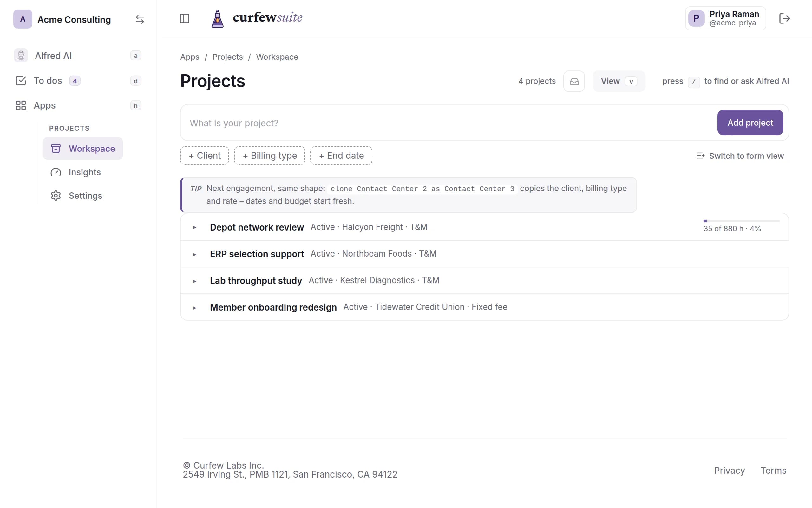This screenshot has width=812, height=508.
Task: Open the Privacy link
Action: point(730,470)
